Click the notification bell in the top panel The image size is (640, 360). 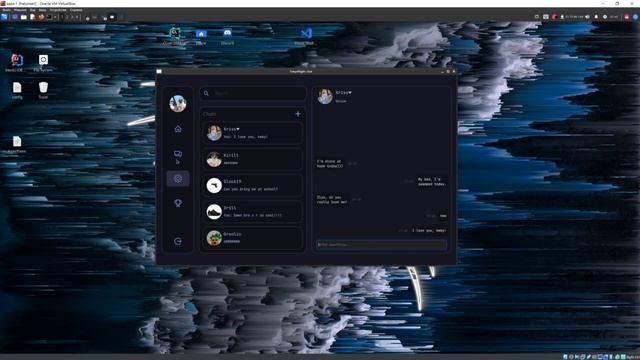[x=596, y=17]
